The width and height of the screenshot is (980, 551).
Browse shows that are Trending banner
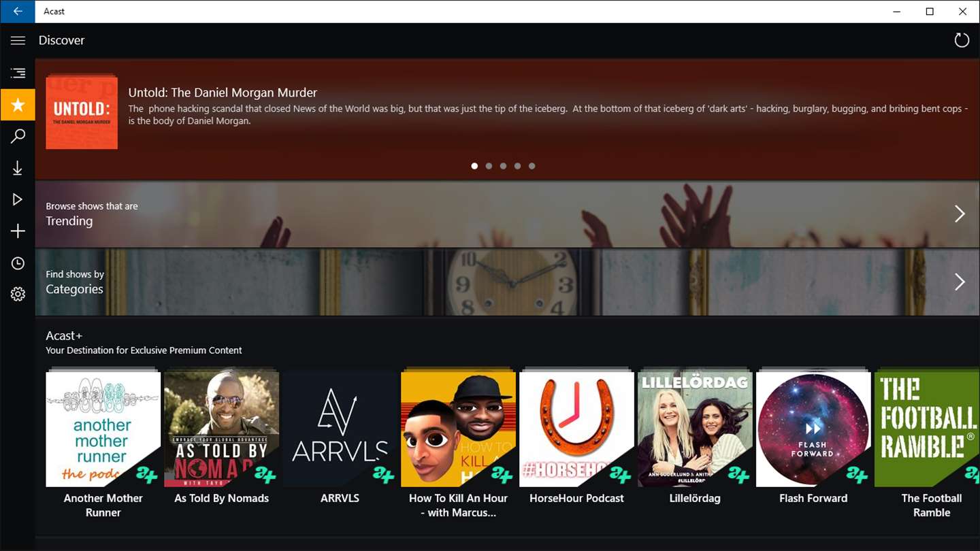coord(508,214)
